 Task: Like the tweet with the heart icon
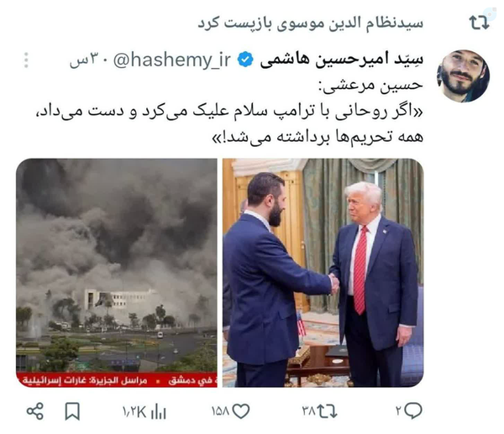pos(241,410)
